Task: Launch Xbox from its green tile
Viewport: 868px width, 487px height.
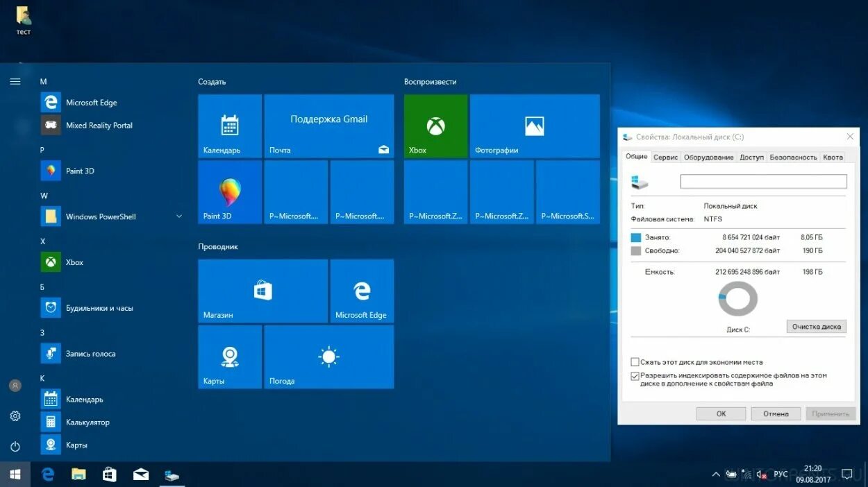Action: pos(435,126)
